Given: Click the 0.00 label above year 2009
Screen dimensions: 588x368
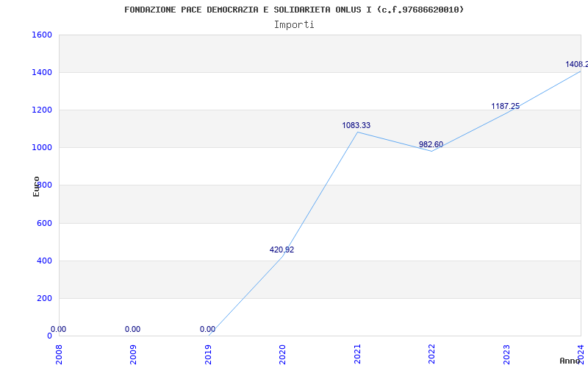Looking at the screenshot, I should [x=132, y=329].
